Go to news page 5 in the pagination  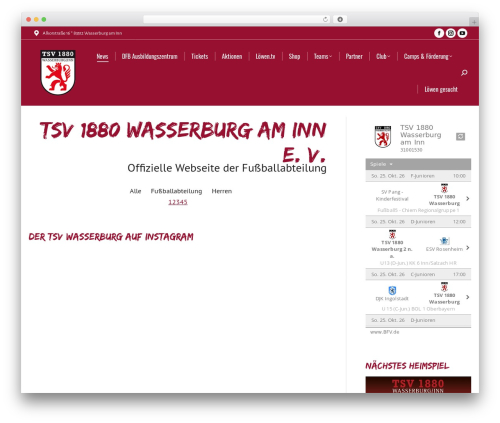tap(186, 202)
